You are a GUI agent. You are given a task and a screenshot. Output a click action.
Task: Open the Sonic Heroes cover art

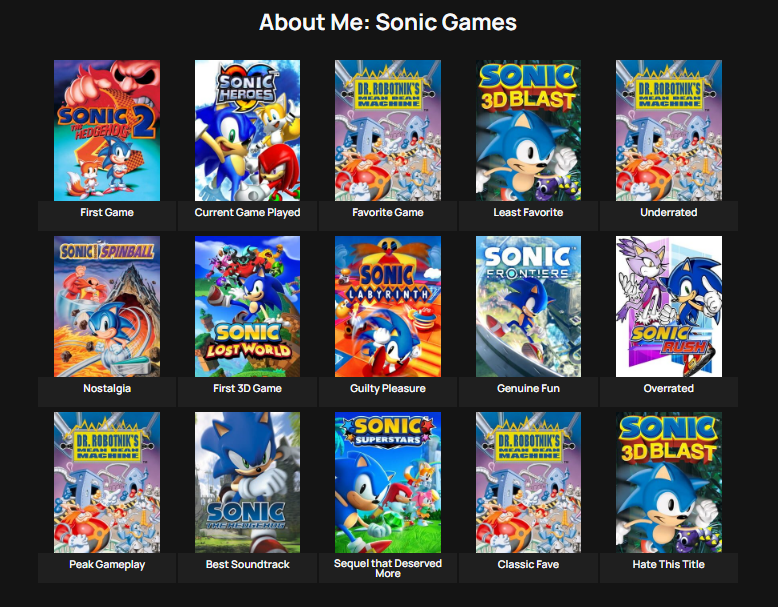pyautogui.click(x=247, y=131)
